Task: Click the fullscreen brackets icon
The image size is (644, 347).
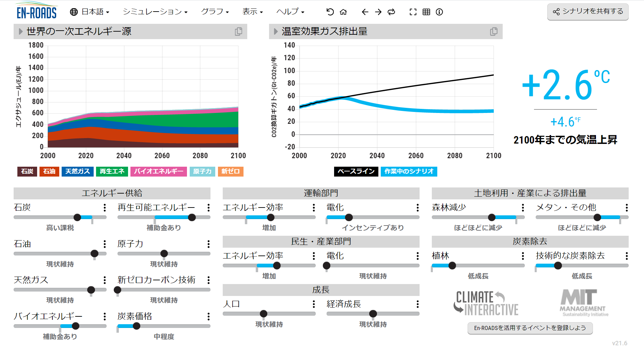Action: coord(413,12)
